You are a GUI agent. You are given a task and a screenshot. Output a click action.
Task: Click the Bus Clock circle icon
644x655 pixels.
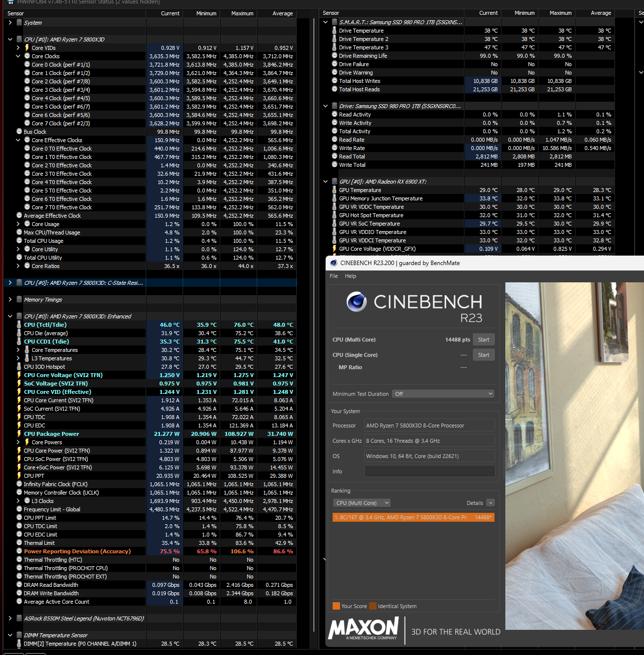[19, 132]
